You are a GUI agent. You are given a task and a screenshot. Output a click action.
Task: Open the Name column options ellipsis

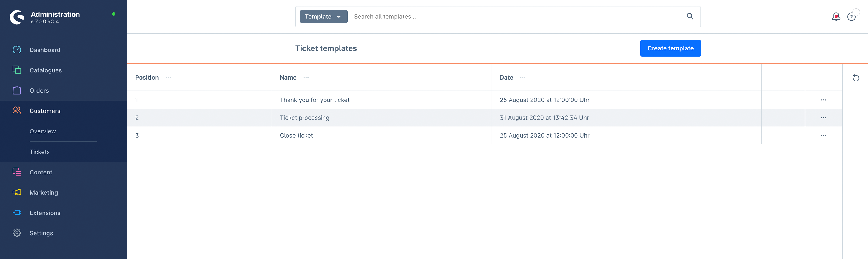tap(306, 78)
